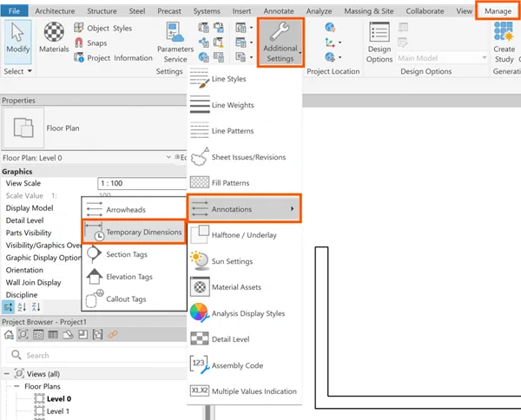Choose Line Weights from the menu
This screenshot has width=521, height=420.
[x=245, y=105]
